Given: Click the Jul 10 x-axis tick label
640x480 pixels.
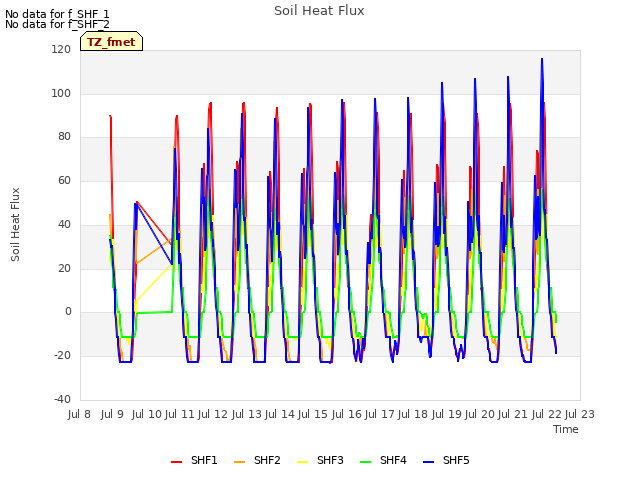Looking at the screenshot, I should click(147, 414).
